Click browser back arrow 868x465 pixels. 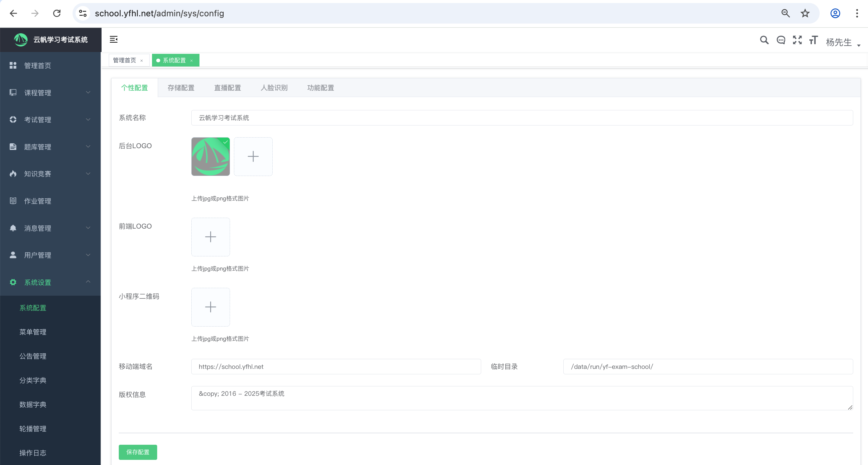pos(13,13)
